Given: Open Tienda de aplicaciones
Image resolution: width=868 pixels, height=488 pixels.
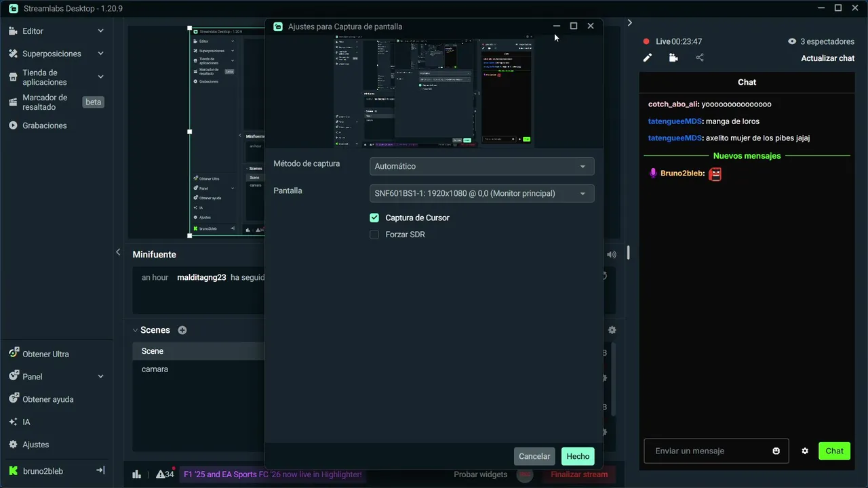Looking at the screenshot, I should (44, 77).
